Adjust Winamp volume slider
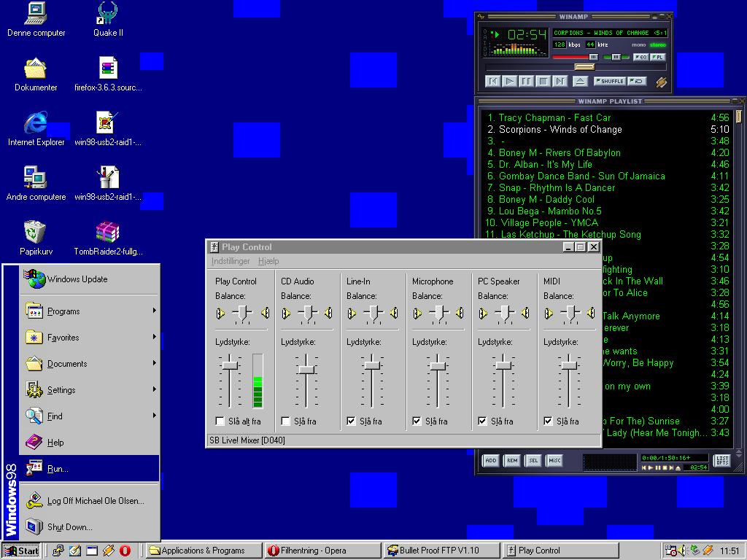The image size is (747, 560). pos(575,57)
